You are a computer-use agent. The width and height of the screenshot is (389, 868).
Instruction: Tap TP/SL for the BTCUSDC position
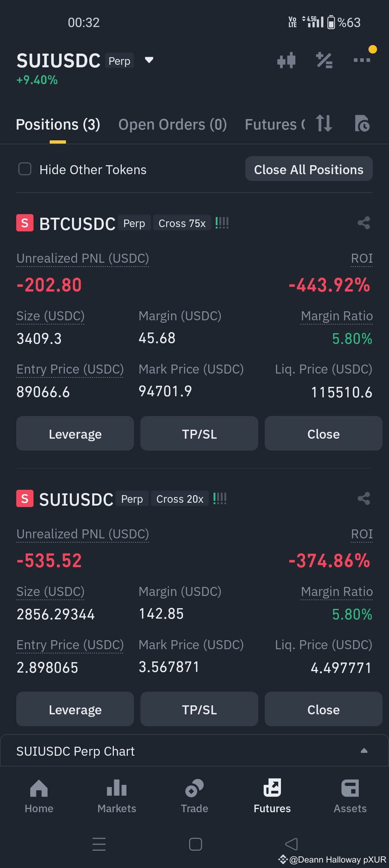(x=199, y=433)
